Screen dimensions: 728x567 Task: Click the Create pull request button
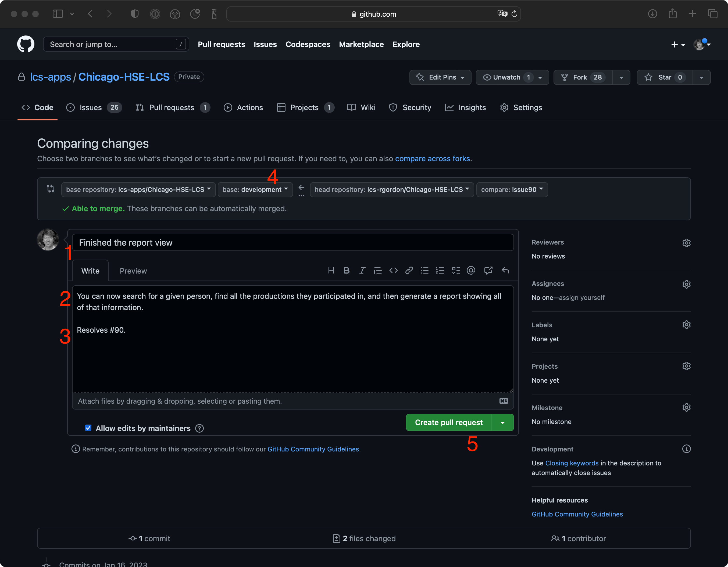[449, 422]
